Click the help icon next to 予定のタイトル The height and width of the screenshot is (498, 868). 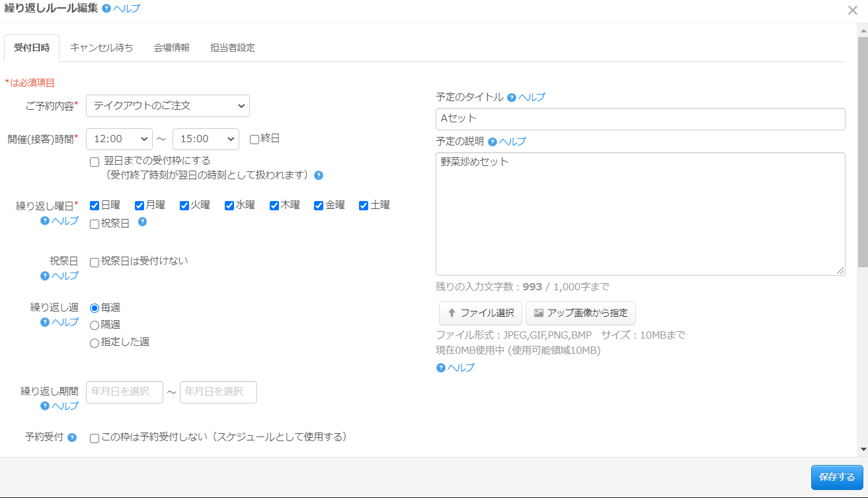(512, 97)
